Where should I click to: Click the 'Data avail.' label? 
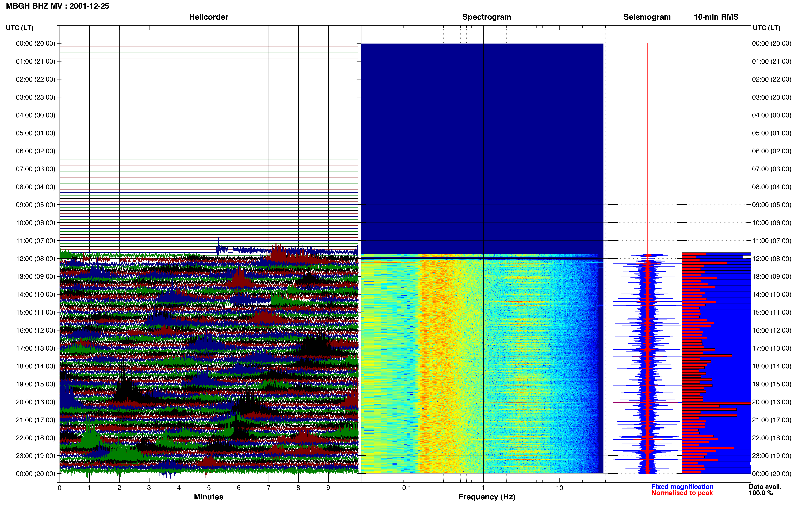coord(765,487)
